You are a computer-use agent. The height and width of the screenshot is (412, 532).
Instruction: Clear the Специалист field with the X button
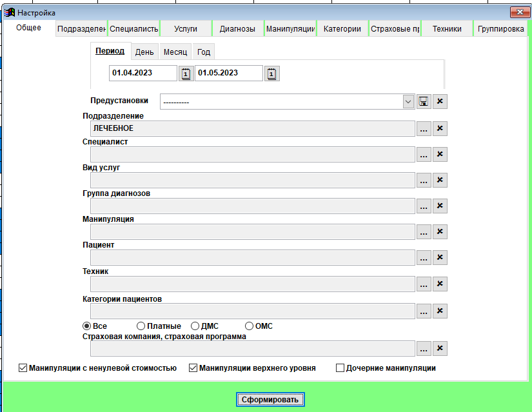tap(440, 154)
